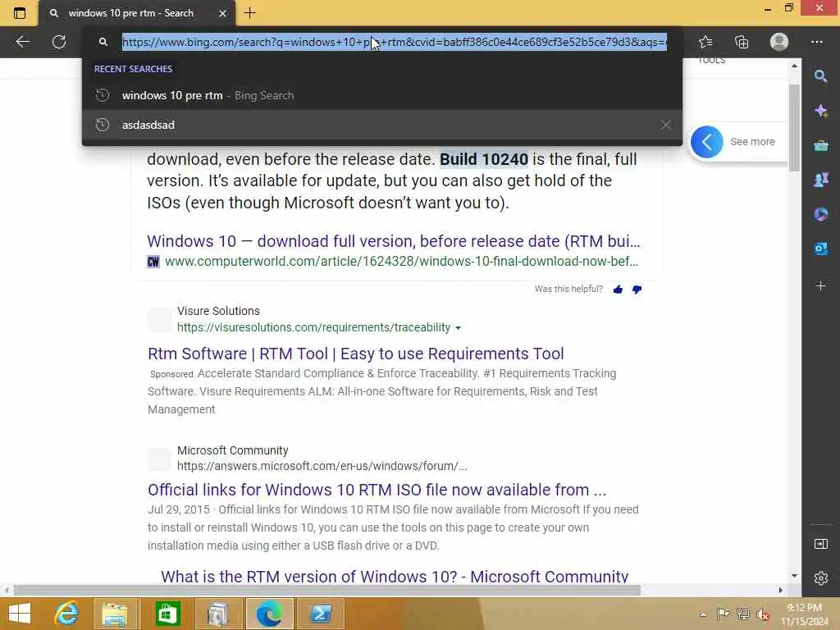Open the tab actions menu icon

tap(20, 13)
